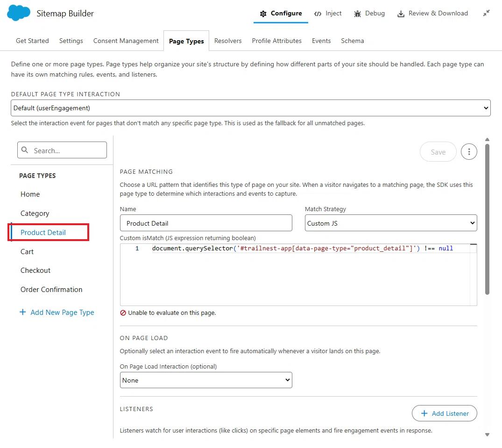Image resolution: width=502 pixels, height=448 pixels.
Task: Select the Order Confirmation page type
Action: pos(51,290)
